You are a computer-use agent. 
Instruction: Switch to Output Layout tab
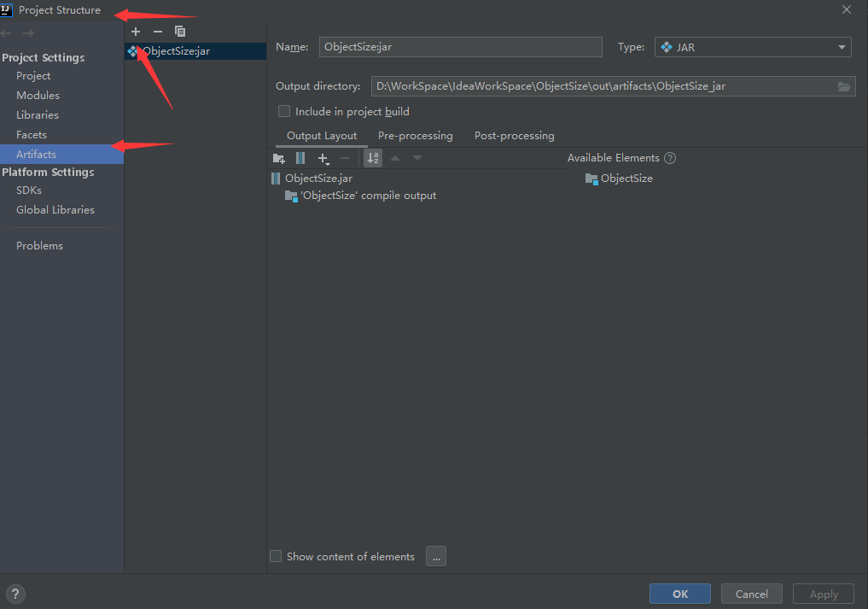[x=322, y=136]
